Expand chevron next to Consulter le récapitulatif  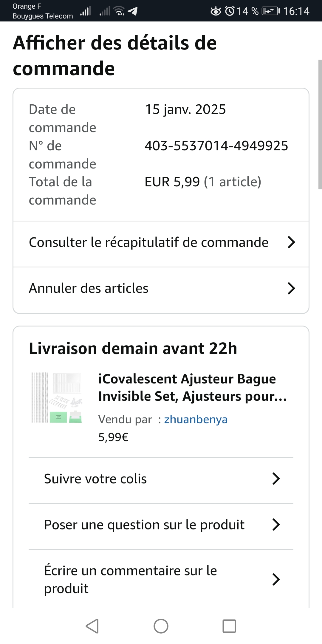pos(291,242)
